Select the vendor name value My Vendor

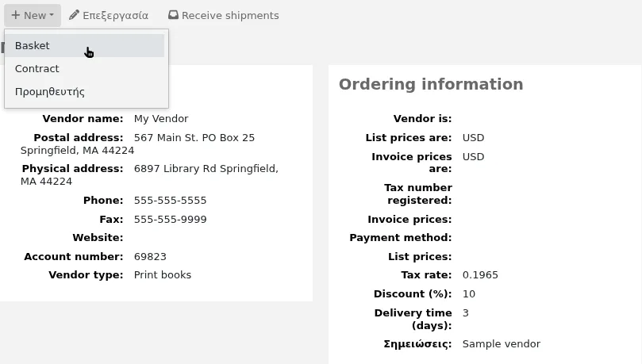[x=161, y=119]
